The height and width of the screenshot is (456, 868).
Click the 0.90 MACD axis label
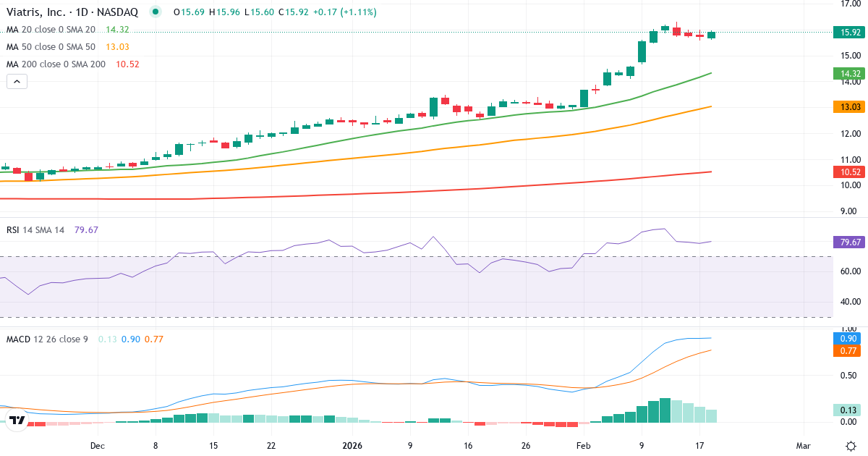coord(846,337)
